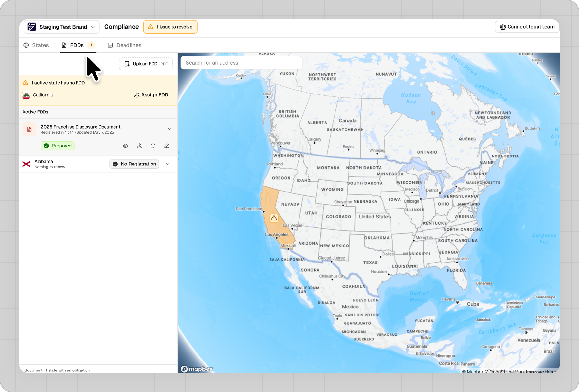This screenshot has width=579, height=392.
Task: Click the assign-state icon in FDD actions
Action: (x=139, y=146)
